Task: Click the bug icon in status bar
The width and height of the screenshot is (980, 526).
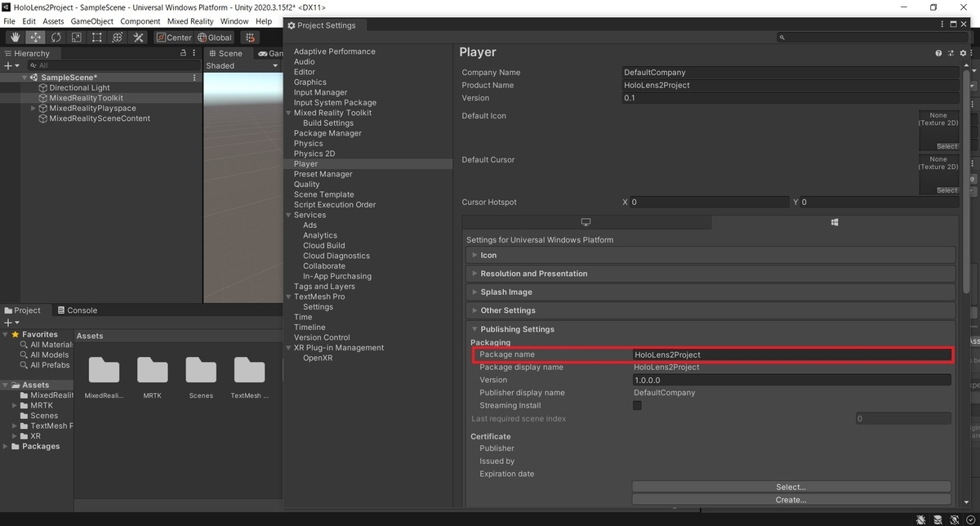Action: point(920,519)
